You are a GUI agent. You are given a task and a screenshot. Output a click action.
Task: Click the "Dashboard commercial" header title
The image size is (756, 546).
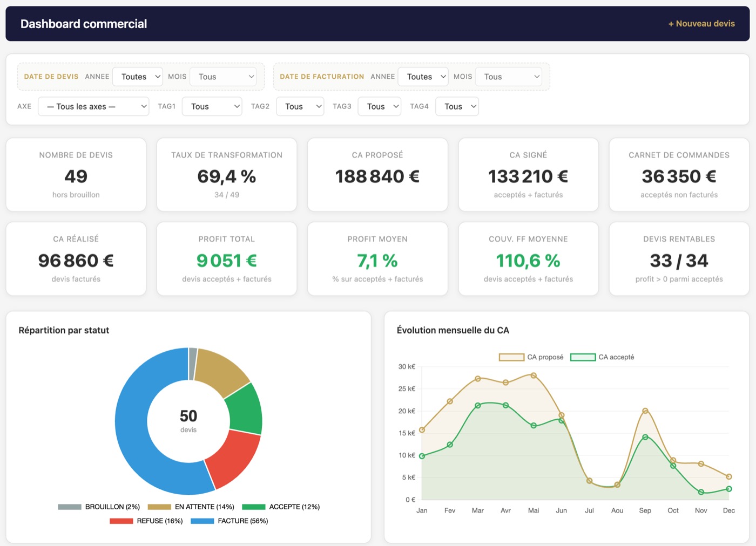84,24
